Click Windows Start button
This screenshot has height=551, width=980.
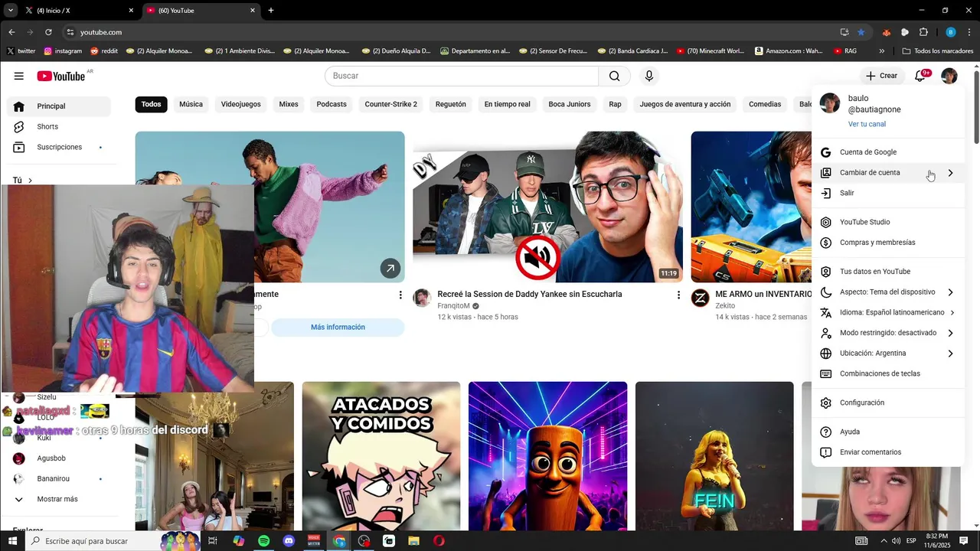click(x=12, y=541)
